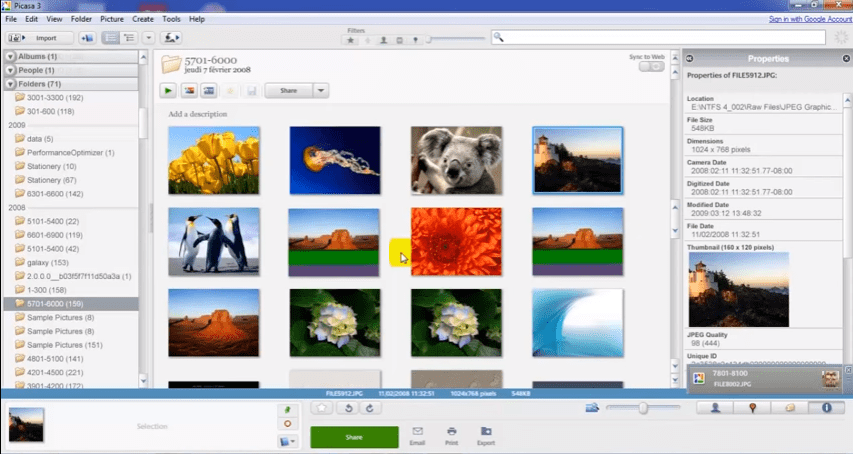Click the Import button
This screenshot has width=853, height=454.
pyautogui.click(x=39, y=38)
